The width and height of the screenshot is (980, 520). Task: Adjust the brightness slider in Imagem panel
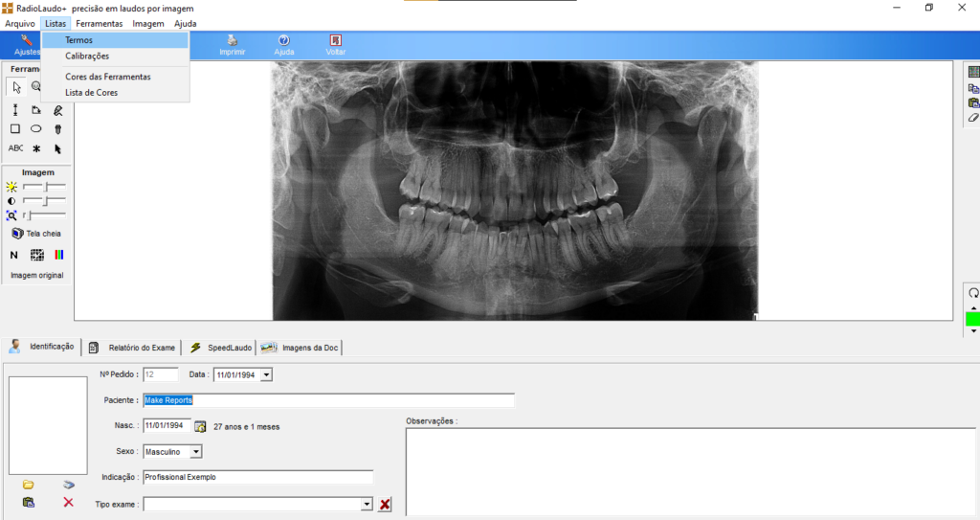pos(44,187)
